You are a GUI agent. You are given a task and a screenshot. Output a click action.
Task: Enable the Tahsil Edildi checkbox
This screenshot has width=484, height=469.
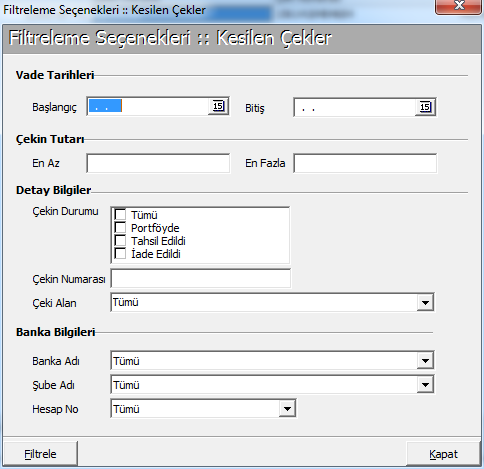coord(120,240)
